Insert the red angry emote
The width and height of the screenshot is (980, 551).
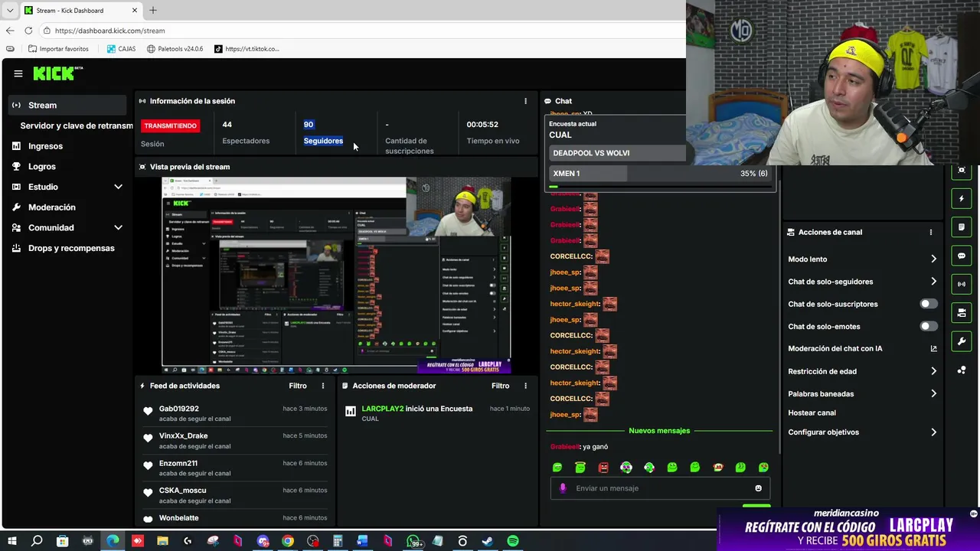click(603, 468)
